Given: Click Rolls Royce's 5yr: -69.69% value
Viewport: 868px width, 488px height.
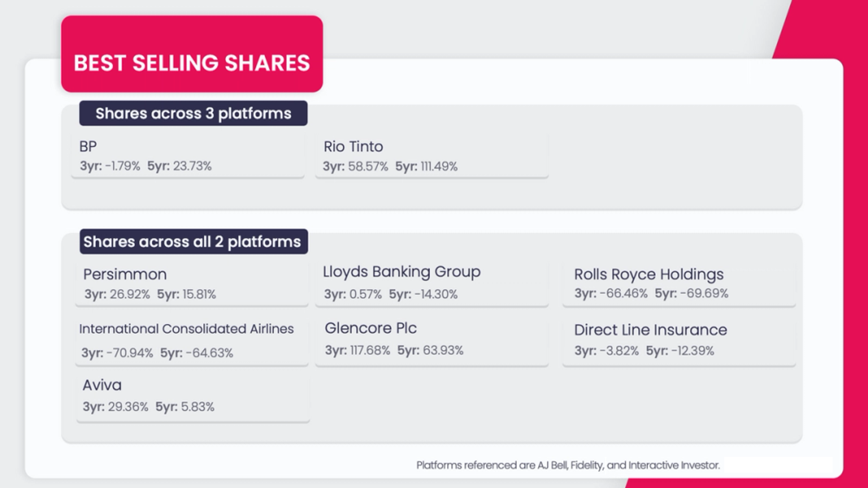Looking at the screenshot, I should tap(691, 293).
